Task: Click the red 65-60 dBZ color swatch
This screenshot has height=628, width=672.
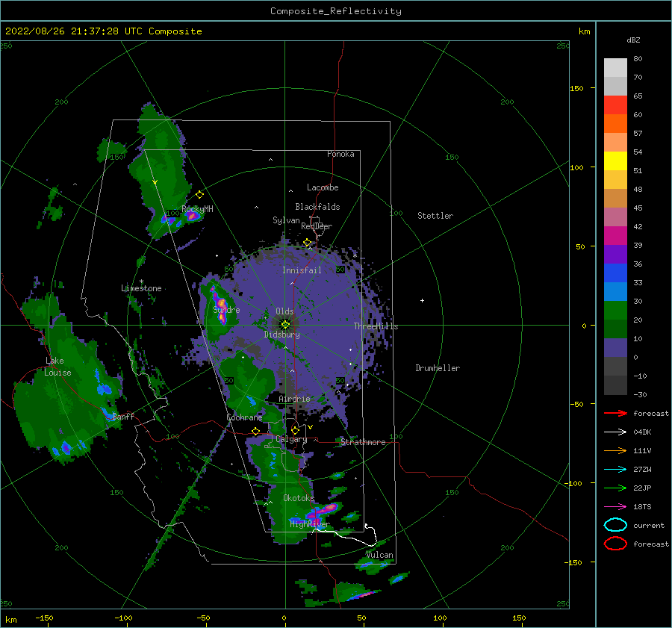Action: (x=615, y=105)
